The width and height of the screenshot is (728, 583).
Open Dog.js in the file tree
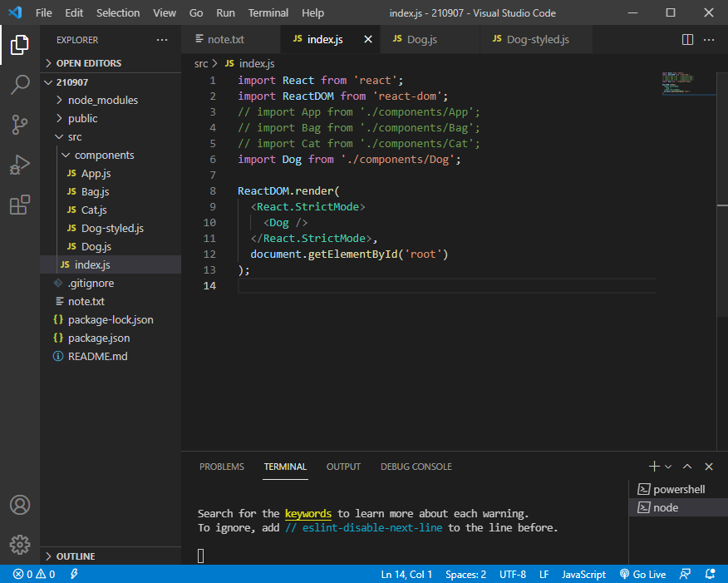(x=111, y=246)
